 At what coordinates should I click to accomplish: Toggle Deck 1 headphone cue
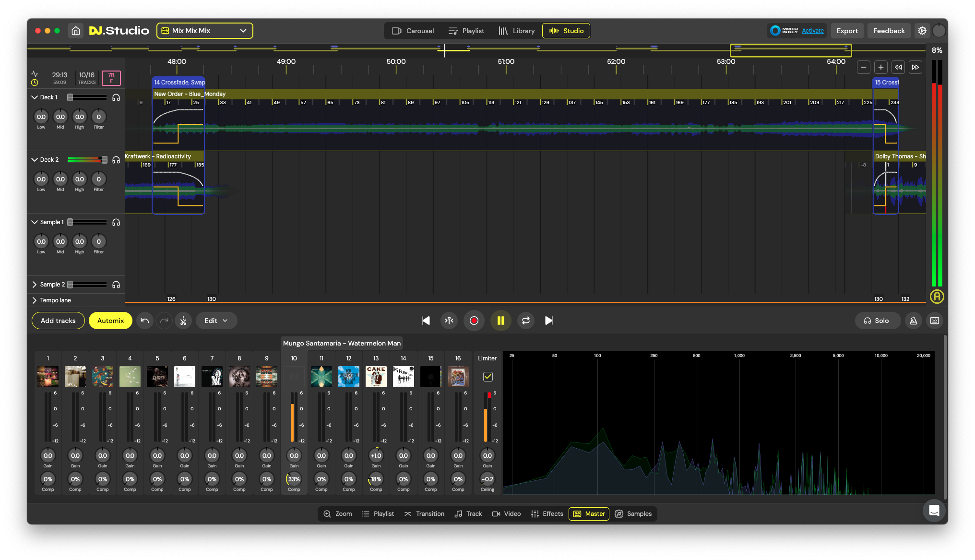(x=116, y=97)
